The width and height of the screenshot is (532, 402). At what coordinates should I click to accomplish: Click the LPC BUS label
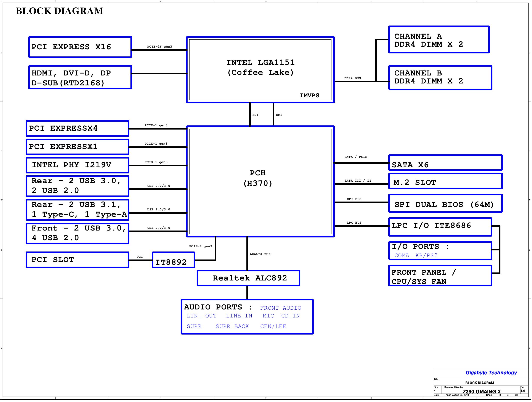(x=354, y=223)
